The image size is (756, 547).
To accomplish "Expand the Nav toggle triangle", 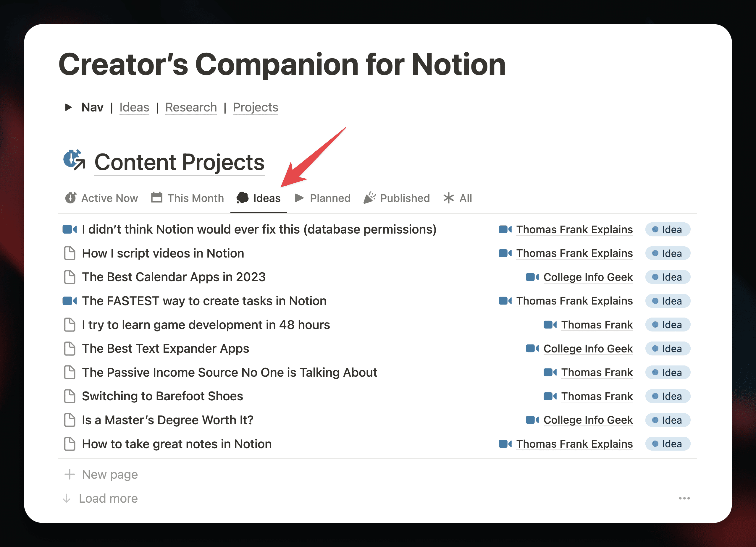I will [x=68, y=107].
